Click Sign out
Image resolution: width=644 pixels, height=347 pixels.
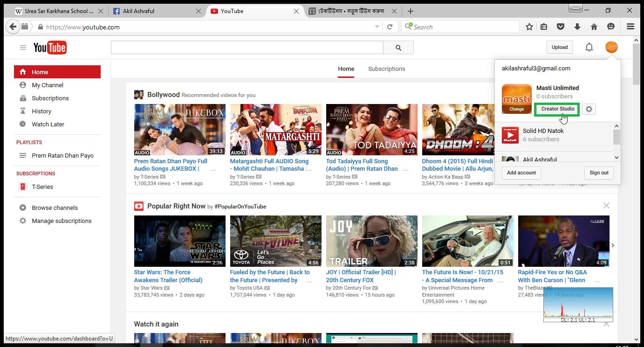599,173
